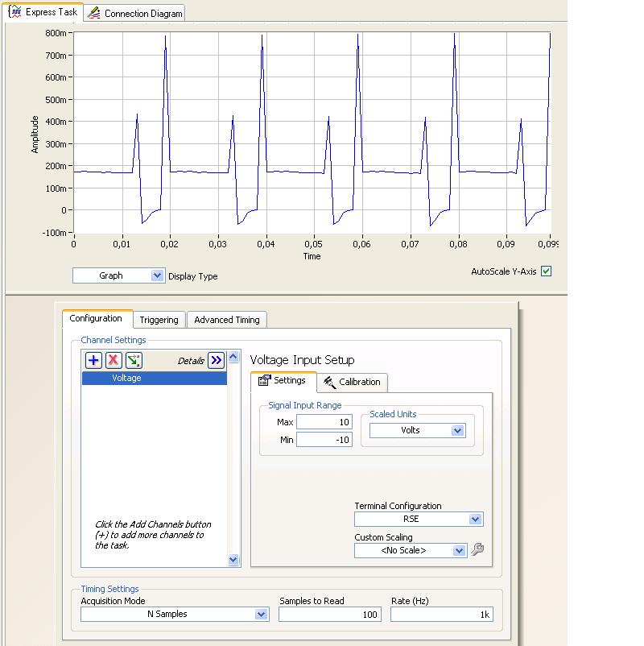The height and width of the screenshot is (646, 644).
Task: Open the Acquisition Mode dropdown
Action: coord(261,614)
